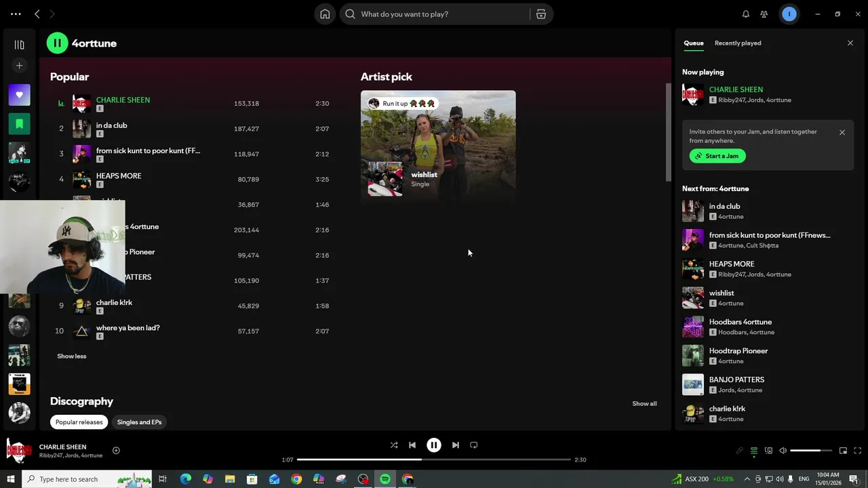Select Singles and EPs filter
This screenshot has height=488, width=868.
[x=139, y=422]
